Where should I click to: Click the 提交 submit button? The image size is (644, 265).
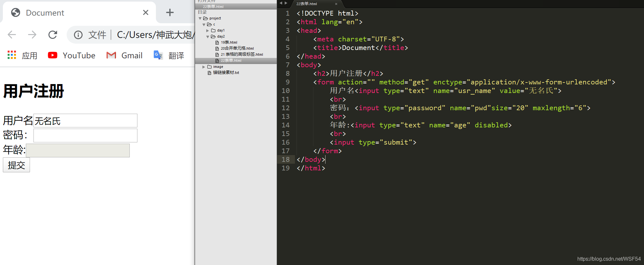(x=16, y=165)
